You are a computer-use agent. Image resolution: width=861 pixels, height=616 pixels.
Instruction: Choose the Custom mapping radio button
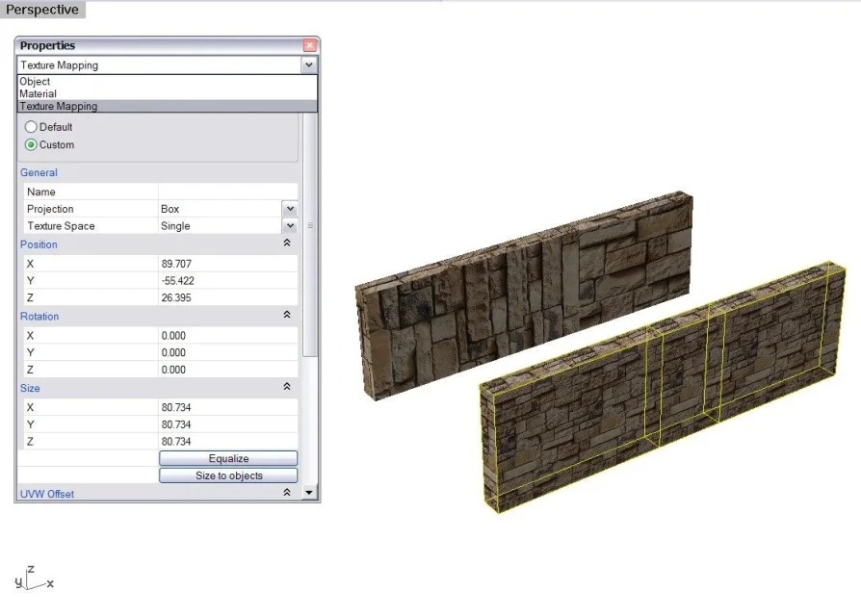tap(31, 144)
